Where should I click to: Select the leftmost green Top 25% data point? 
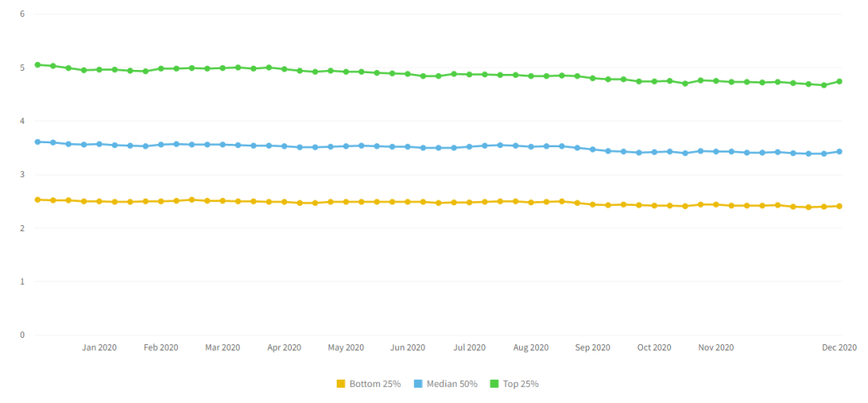click(x=38, y=64)
